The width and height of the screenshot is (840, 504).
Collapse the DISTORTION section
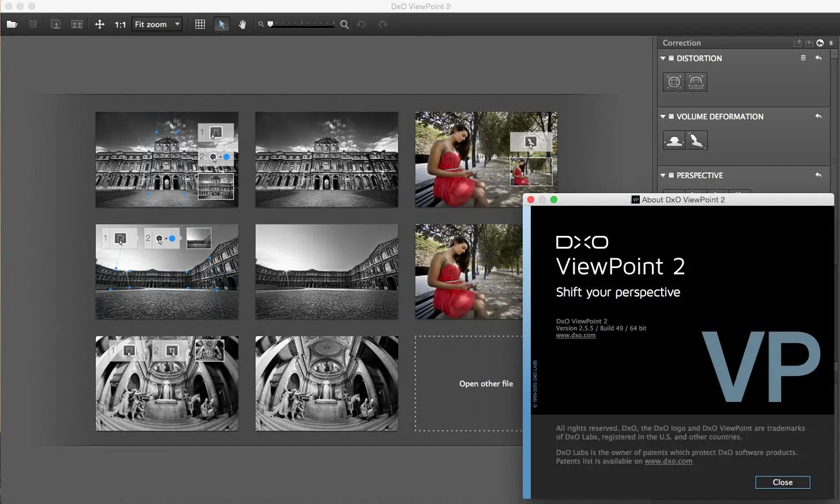point(663,58)
